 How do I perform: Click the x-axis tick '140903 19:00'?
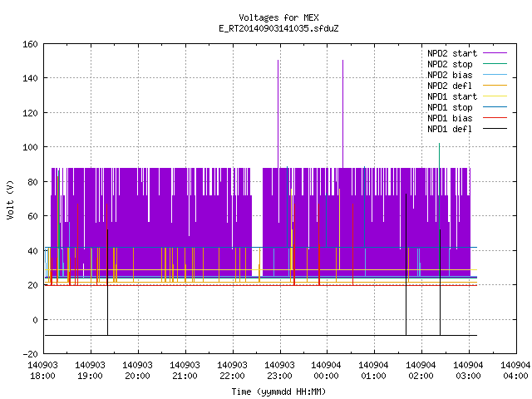pos(90,371)
